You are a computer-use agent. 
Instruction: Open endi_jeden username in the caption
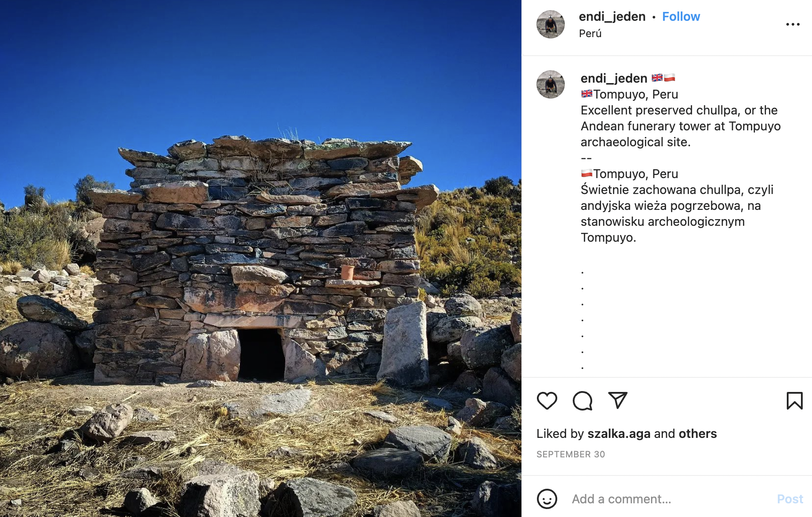click(614, 78)
